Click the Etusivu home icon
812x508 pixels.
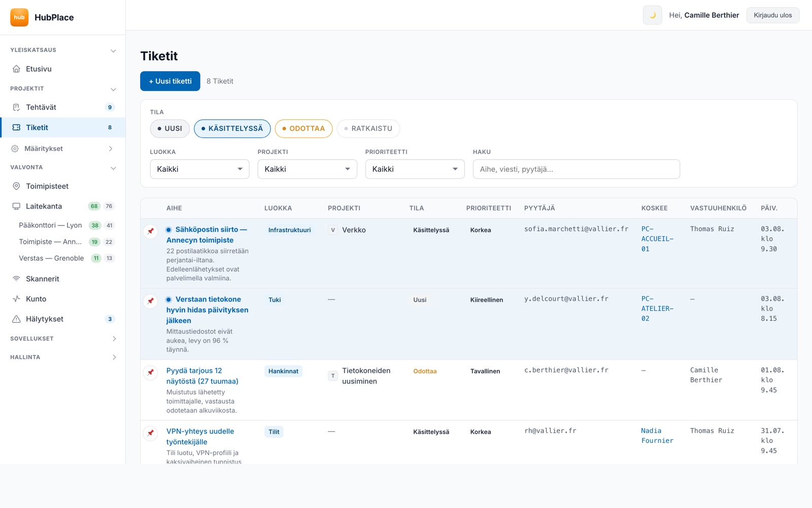pos(16,69)
